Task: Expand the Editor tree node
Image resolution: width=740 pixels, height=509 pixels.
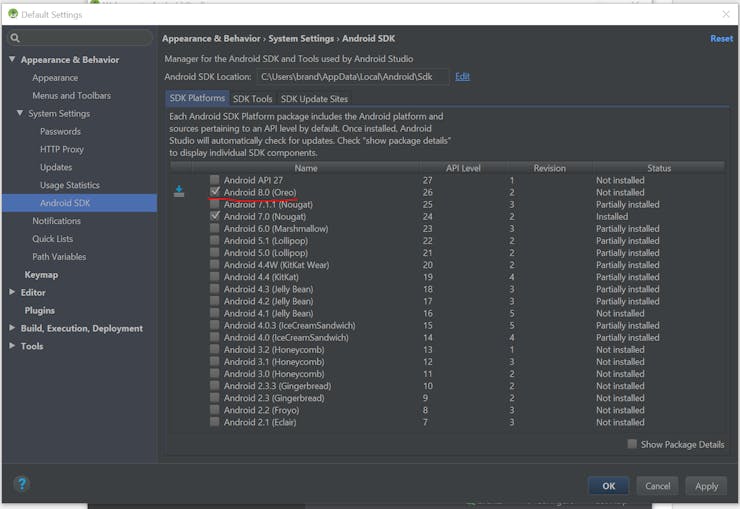Action: pos(12,292)
